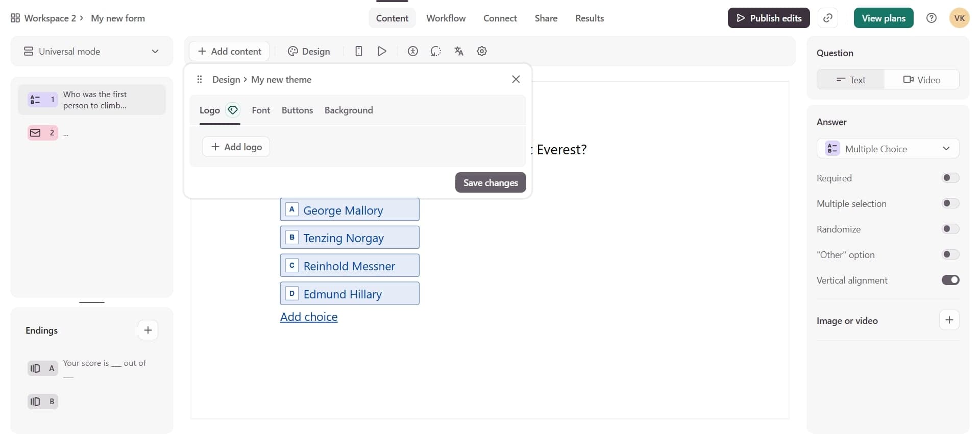This screenshot has width=980, height=444.
Task: Open the Multiple Choice answer type dropdown
Action: (x=888, y=149)
